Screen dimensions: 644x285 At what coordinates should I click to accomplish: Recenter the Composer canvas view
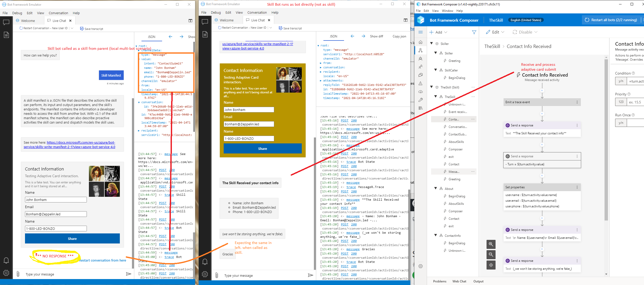[491, 265]
